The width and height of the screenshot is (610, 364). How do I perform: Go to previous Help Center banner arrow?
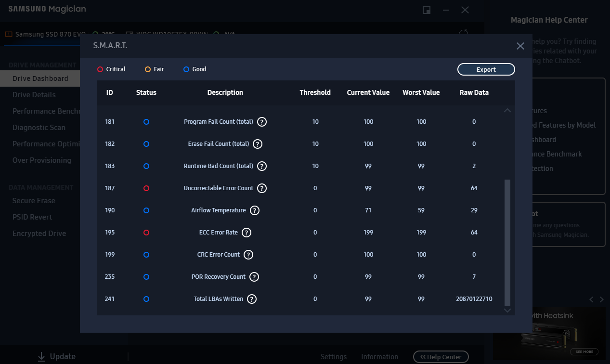pos(592,299)
